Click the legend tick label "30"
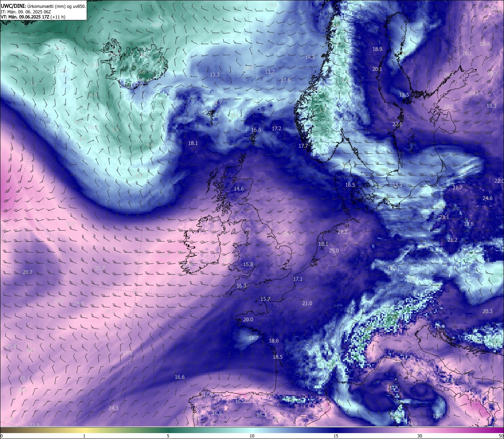The width and height of the screenshot is (504, 439). [420, 436]
